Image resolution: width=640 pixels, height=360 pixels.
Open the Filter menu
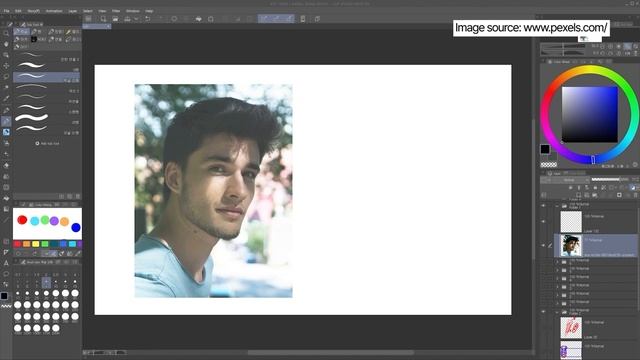pos(116,11)
